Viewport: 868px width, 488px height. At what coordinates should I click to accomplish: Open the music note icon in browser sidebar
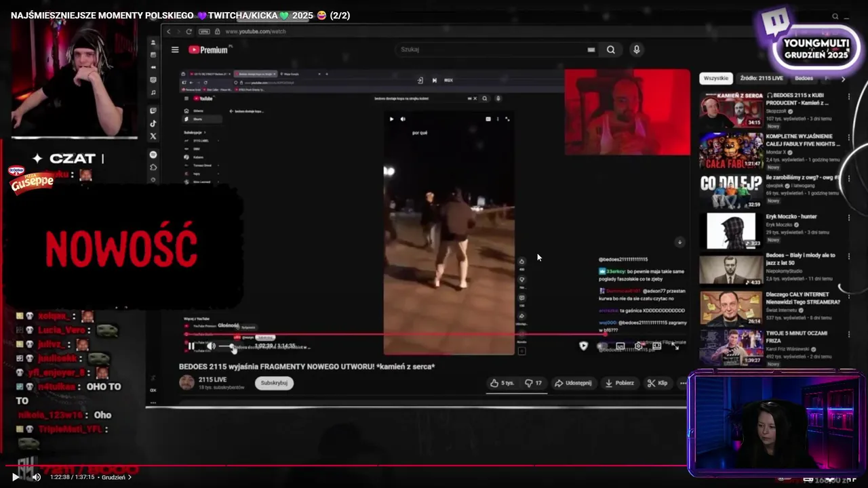tap(153, 92)
